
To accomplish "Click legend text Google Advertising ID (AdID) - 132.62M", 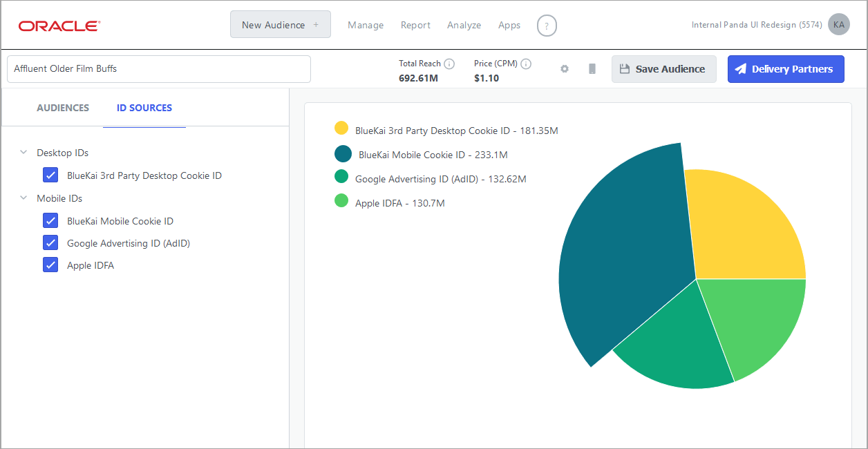I will click(441, 179).
